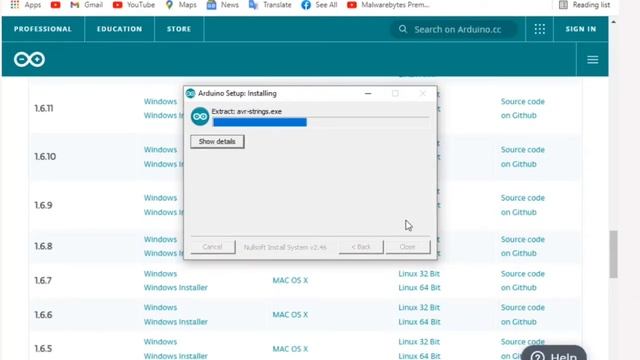Select the 1.6.8 version label

click(x=43, y=247)
